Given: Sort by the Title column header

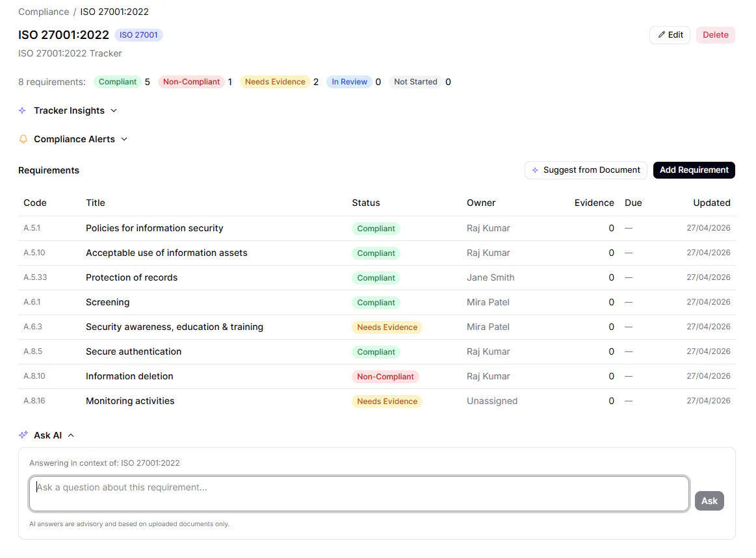Looking at the screenshot, I should (96, 203).
